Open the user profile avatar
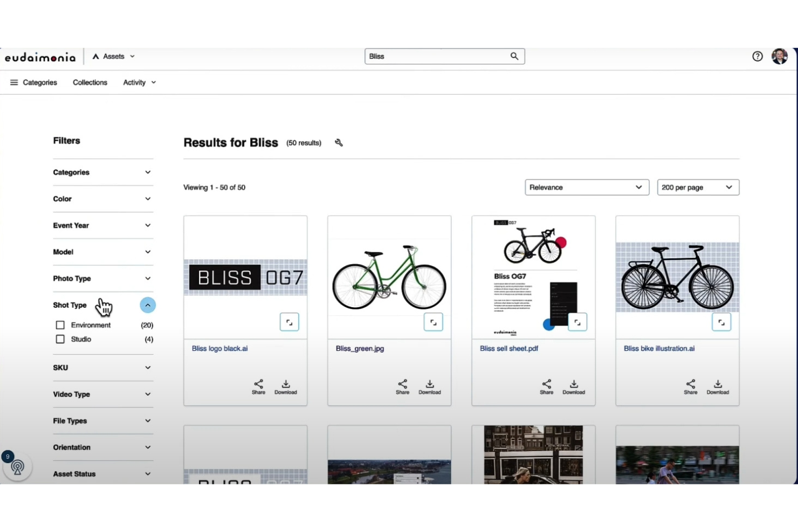Image resolution: width=798 pixels, height=532 pixels. [780, 56]
